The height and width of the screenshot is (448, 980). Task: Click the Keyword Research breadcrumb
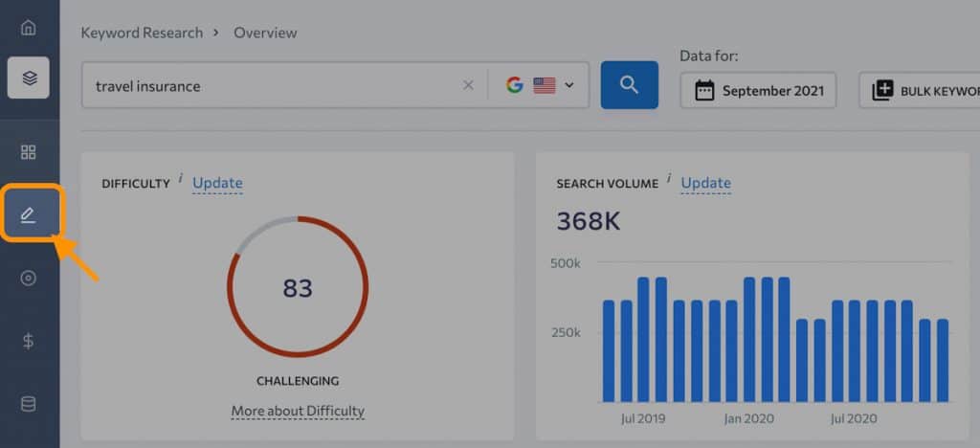142,33
